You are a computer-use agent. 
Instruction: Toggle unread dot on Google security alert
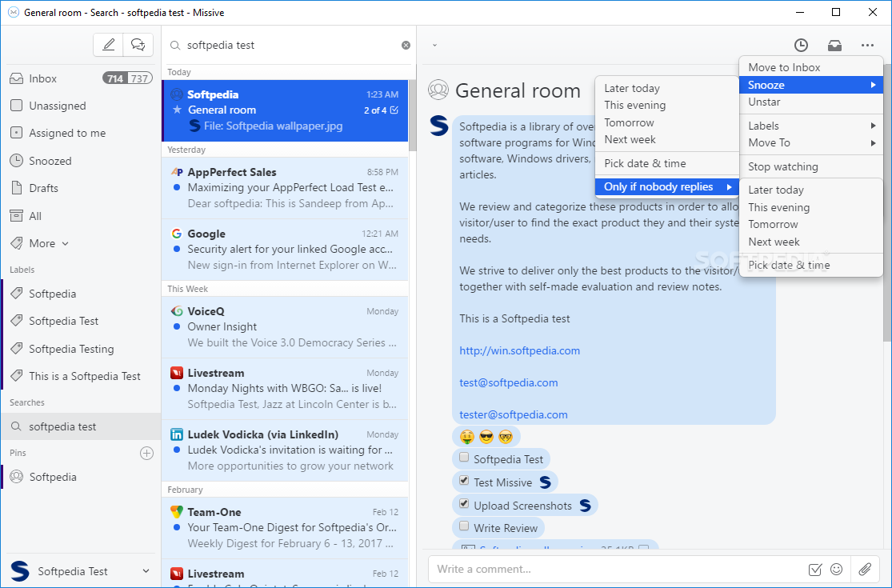click(x=176, y=249)
